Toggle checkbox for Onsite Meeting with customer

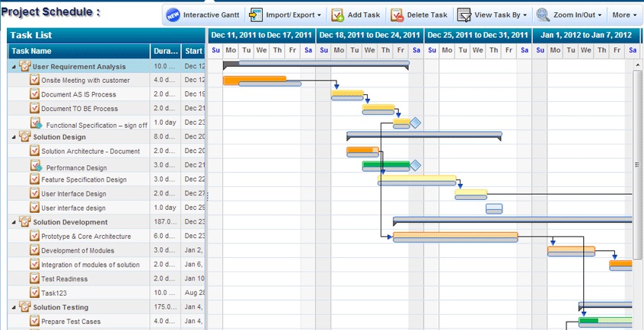[34, 80]
